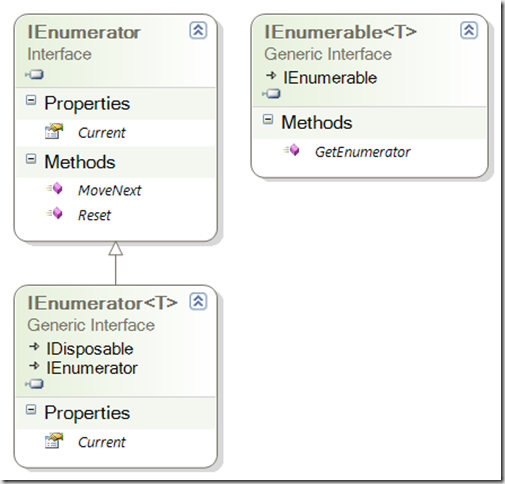Collapse the IEnumerator interface shape with chevron

[198, 30]
